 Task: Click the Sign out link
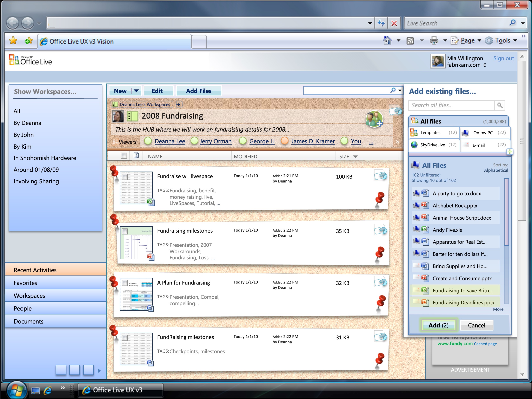(503, 58)
